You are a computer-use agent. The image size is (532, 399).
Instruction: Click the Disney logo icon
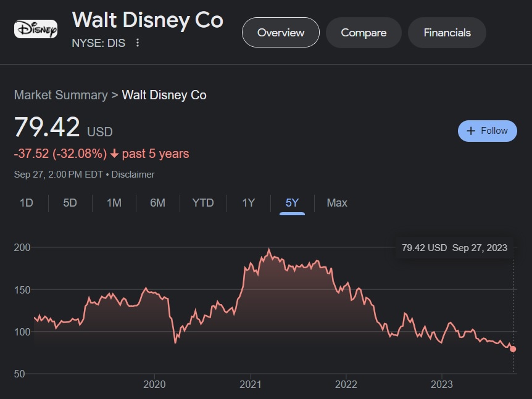point(36,29)
